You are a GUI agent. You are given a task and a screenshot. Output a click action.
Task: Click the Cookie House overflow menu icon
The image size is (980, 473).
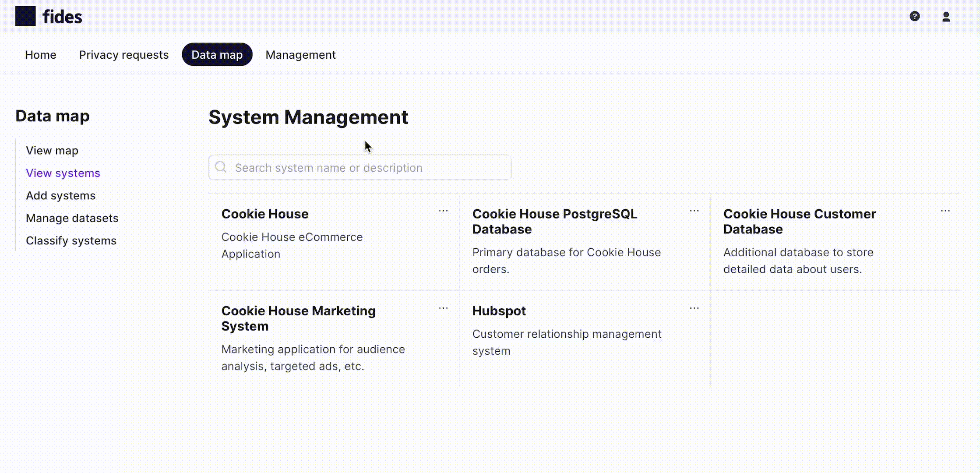pyautogui.click(x=443, y=211)
